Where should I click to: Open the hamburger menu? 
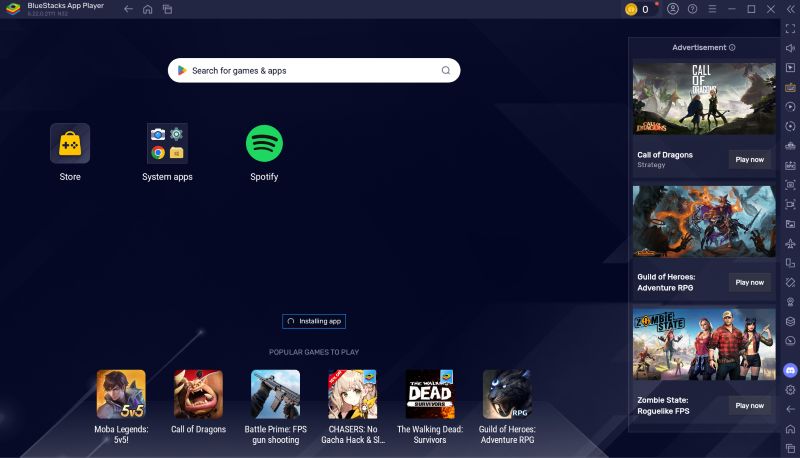click(x=712, y=9)
